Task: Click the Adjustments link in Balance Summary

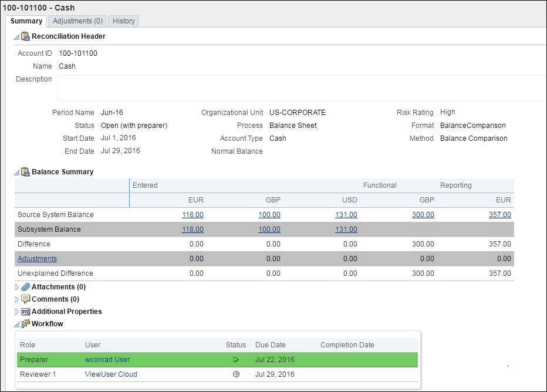Action: point(36,258)
